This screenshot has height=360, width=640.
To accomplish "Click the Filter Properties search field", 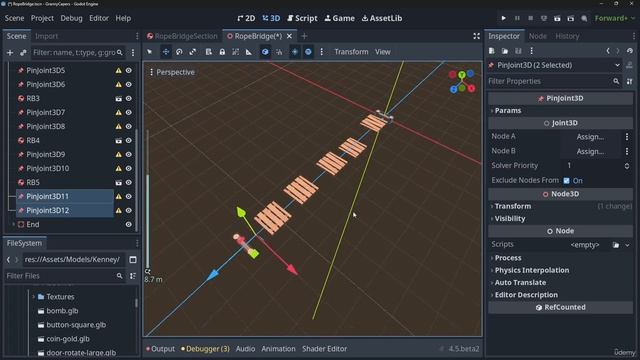I will [554, 81].
